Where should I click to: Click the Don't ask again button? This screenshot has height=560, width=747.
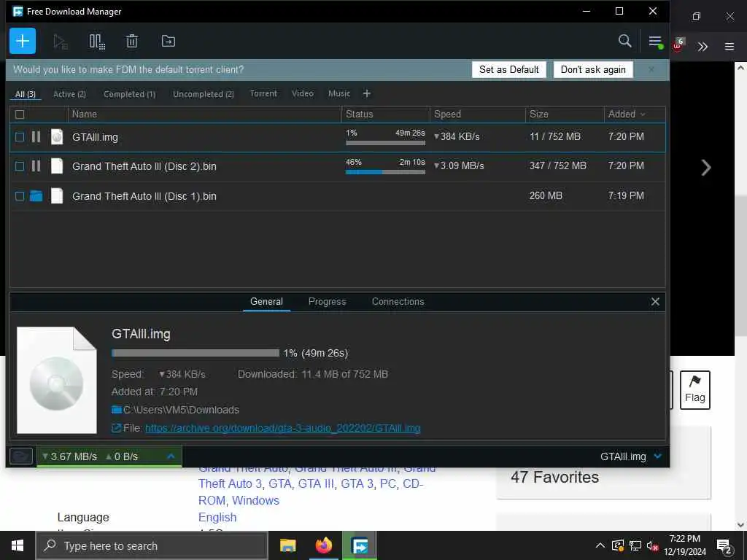tap(593, 69)
